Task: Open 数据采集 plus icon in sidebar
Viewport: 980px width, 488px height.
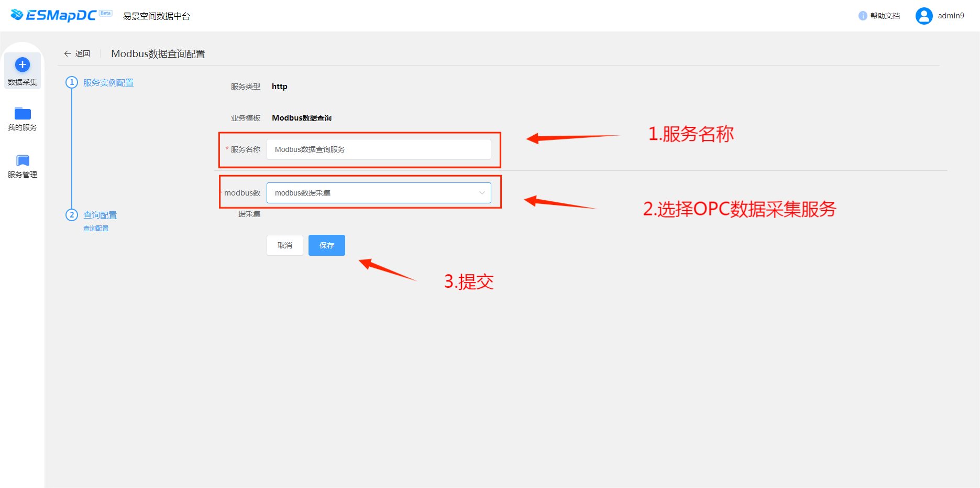Action: [23, 64]
